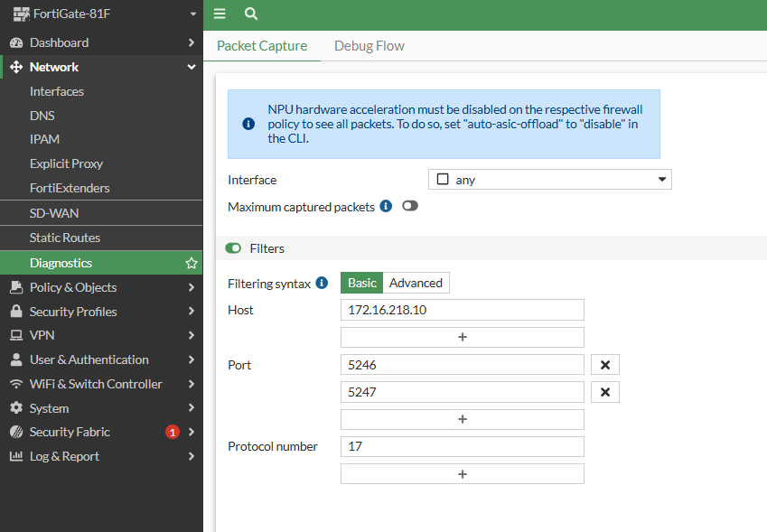The width and height of the screenshot is (767, 532).
Task: Disable the Filters toggle switch
Action: [x=234, y=248]
